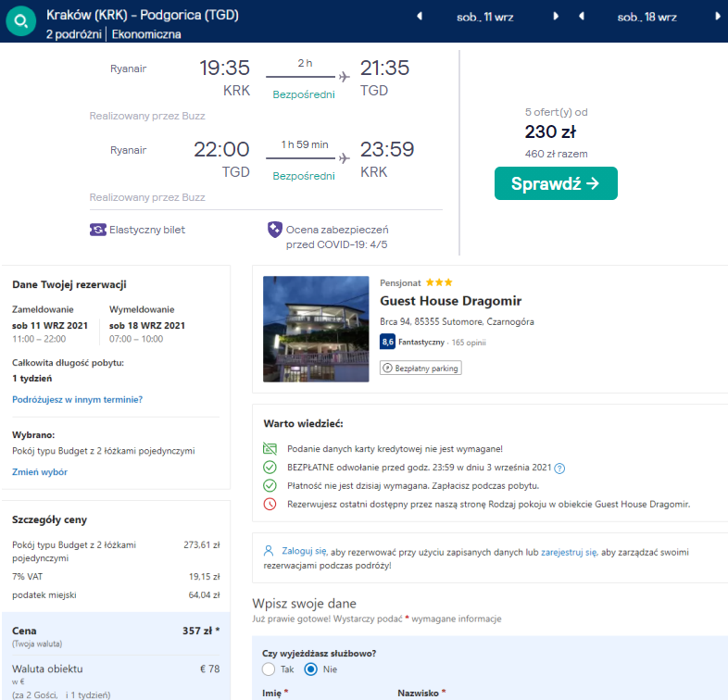
Task: Click Podróżujesz w innym terminie link
Action: [x=77, y=400]
